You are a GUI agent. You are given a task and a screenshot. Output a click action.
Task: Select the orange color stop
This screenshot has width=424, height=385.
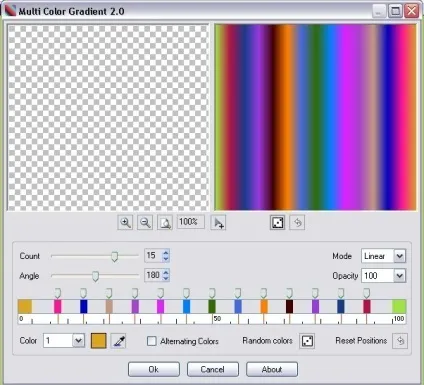point(264,306)
